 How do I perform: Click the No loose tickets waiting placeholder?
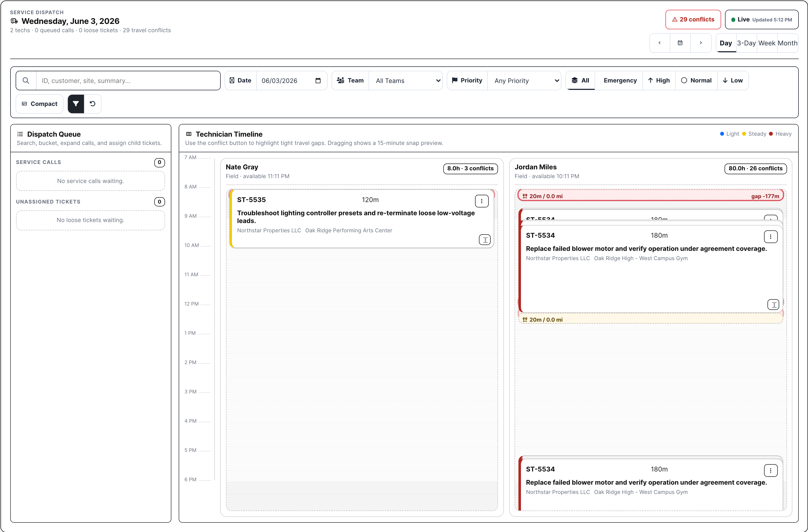[90, 220]
